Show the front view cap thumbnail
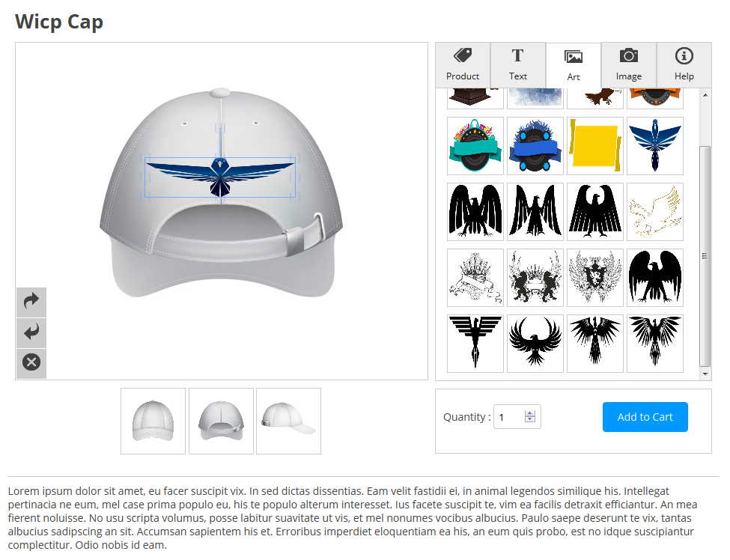Viewport: 730px width, 560px height. click(153, 421)
